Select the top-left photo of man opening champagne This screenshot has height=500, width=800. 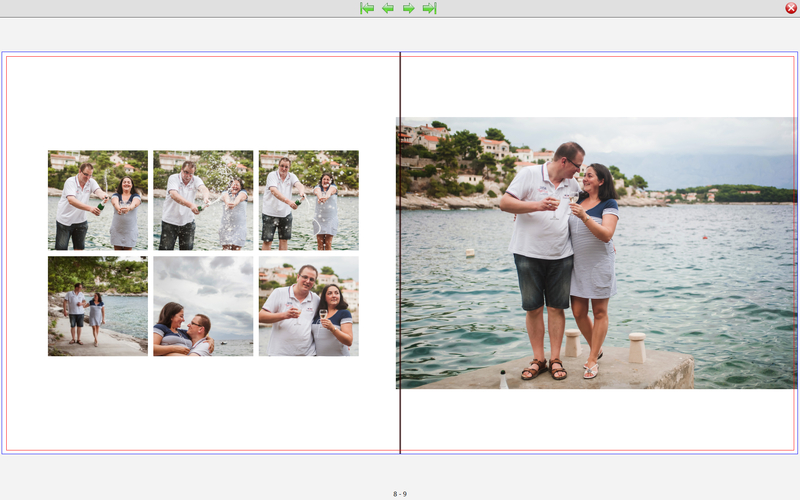coord(98,200)
